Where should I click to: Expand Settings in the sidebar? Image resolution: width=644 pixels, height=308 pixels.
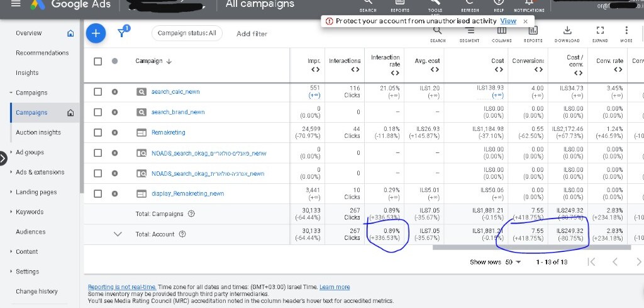pyautogui.click(x=11, y=272)
